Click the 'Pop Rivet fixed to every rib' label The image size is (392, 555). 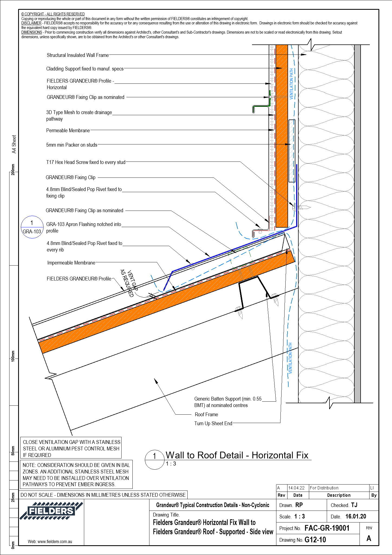pyautogui.click(x=84, y=246)
